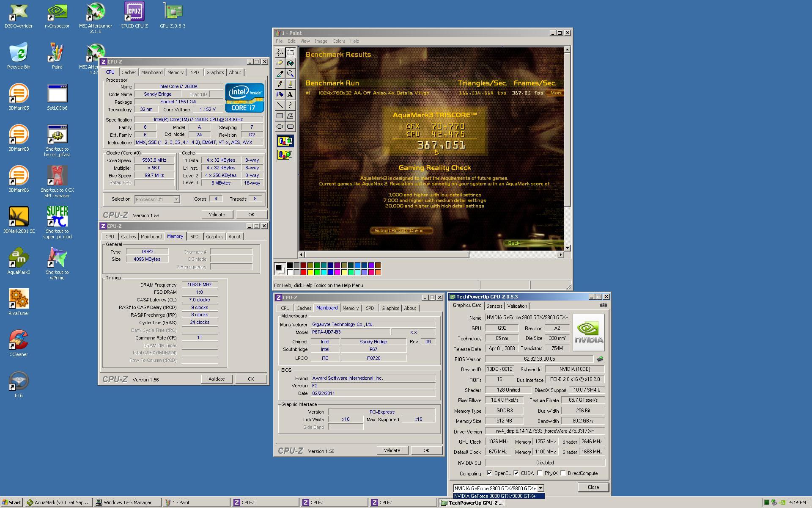Launch the CCleaner desktop icon
Viewport: 812px width, 508px height.
pos(19,343)
